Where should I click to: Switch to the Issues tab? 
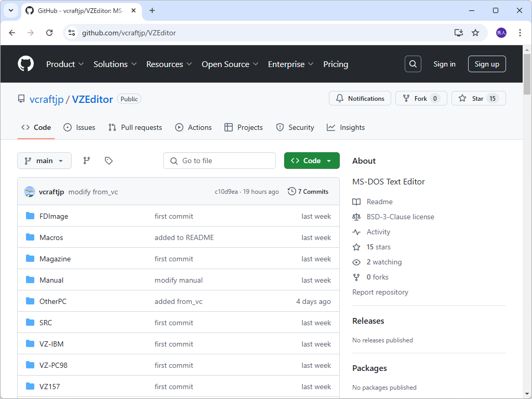[x=79, y=127]
